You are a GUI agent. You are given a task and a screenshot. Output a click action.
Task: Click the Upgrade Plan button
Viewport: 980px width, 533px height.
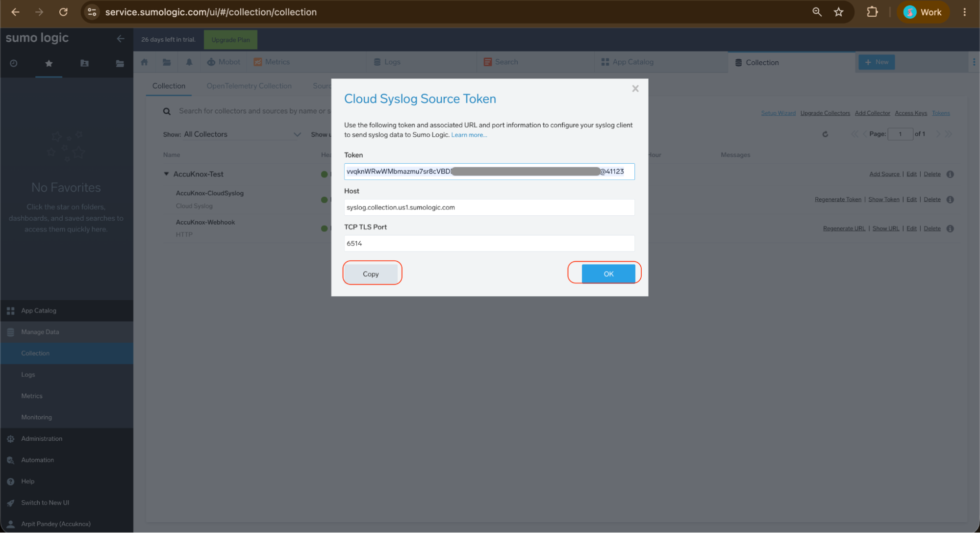pyautogui.click(x=230, y=40)
